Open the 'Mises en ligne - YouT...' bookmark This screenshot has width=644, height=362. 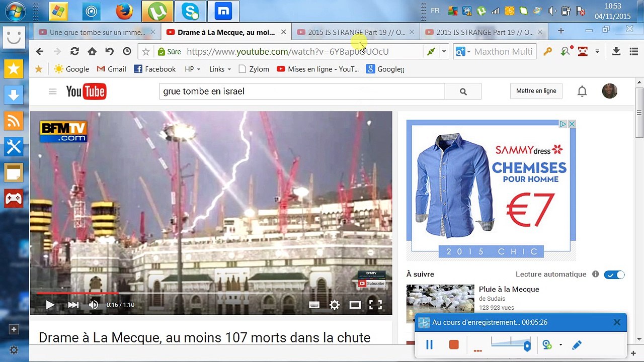[x=318, y=69]
